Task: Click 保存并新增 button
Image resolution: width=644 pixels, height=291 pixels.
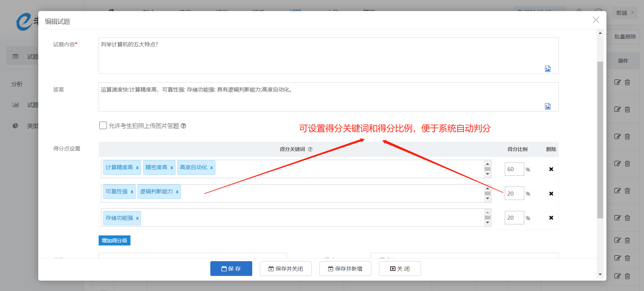Action: 345,269
